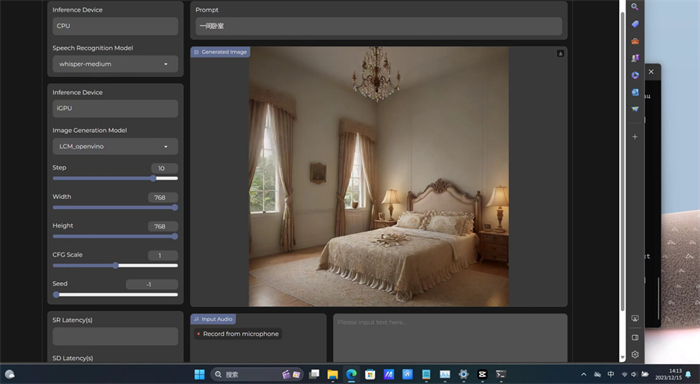This screenshot has height=384, width=700.
Task: Toggle the sidebar panel layout icon
Action: coord(635,338)
